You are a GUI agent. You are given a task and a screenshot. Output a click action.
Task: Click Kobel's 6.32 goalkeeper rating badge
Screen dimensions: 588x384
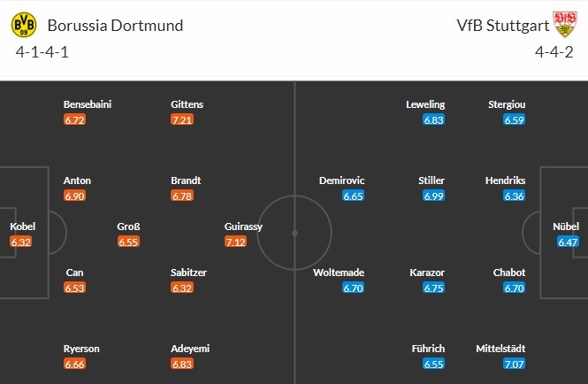click(20, 242)
